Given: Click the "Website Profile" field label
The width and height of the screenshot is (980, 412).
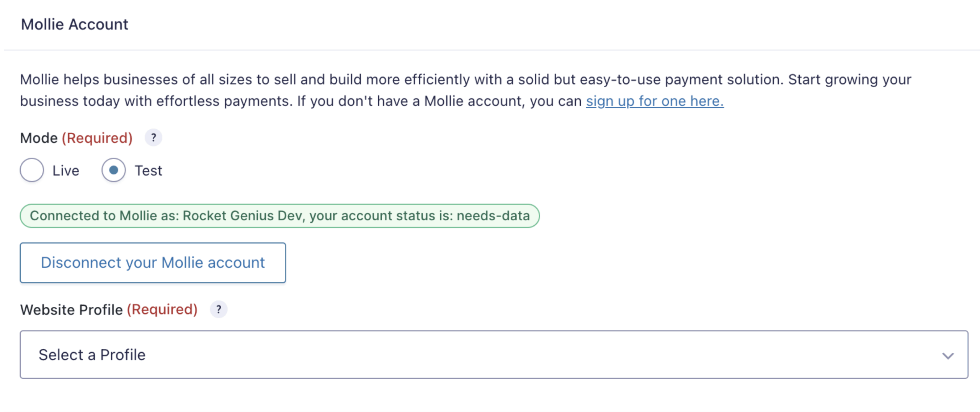Looking at the screenshot, I should pyautogui.click(x=71, y=309).
